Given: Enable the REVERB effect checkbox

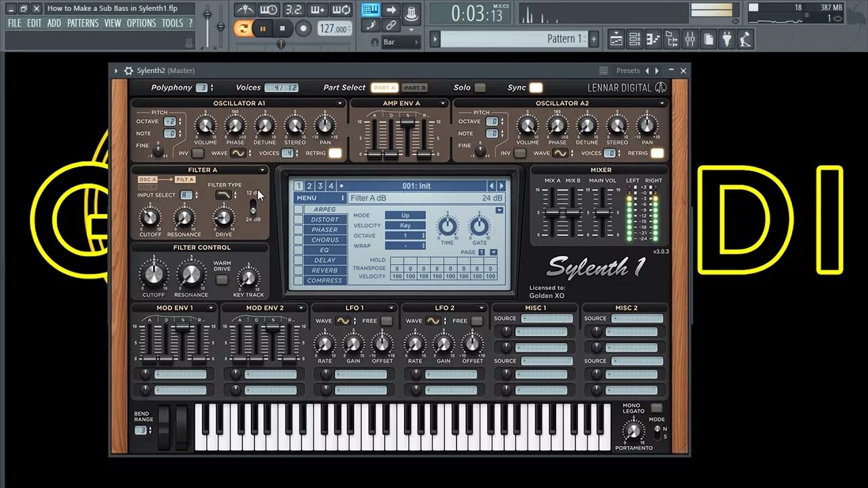Looking at the screenshot, I should click(298, 270).
